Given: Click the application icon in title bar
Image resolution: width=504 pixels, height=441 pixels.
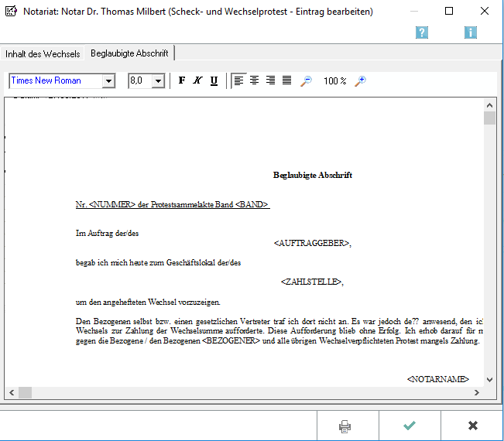Looking at the screenshot, I should click(12, 12).
